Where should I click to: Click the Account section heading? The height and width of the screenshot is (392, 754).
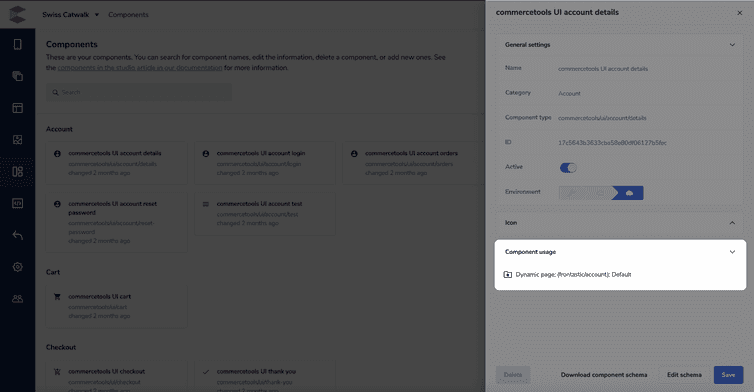point(59,129)
